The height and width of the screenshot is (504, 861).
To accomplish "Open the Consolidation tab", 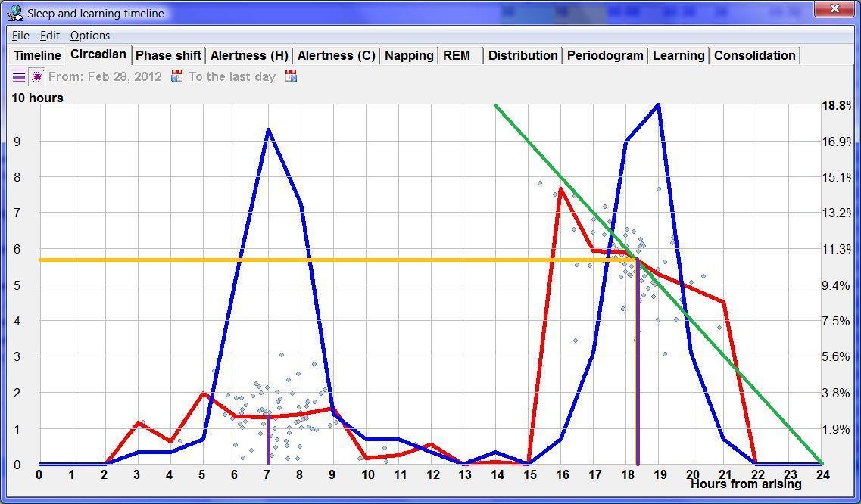I will 754,56.
